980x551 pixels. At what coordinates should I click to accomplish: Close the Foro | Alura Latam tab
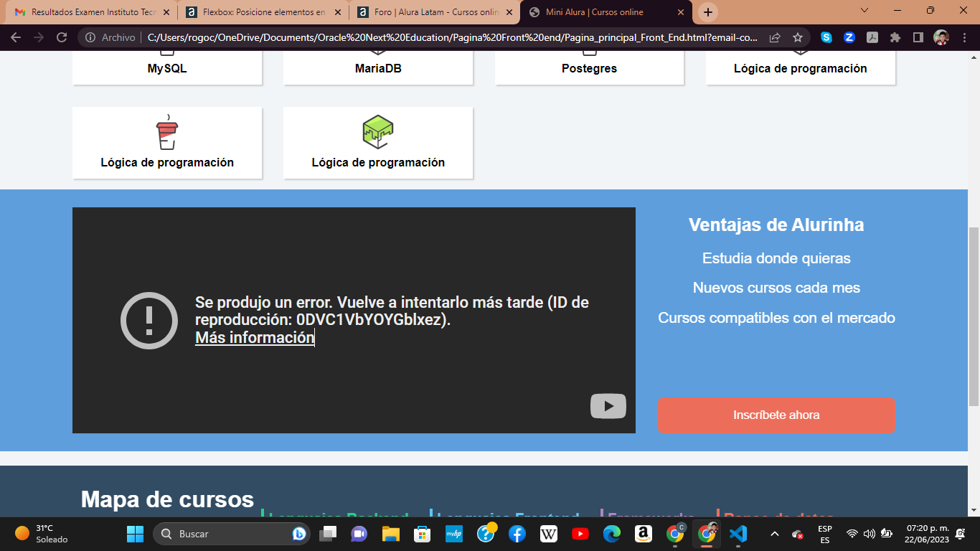pyautogui.click(x=509, y=12)
